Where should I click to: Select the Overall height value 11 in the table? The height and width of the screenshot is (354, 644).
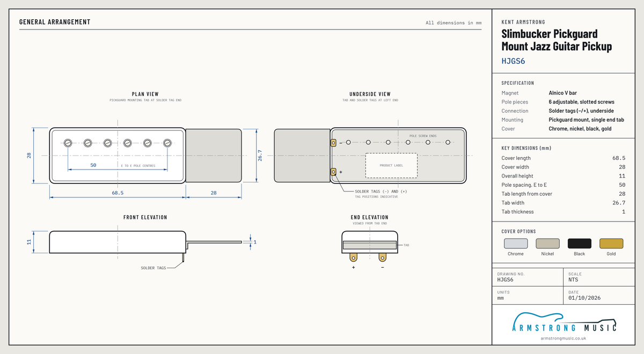pyautogui.click(x=622, y=176)
